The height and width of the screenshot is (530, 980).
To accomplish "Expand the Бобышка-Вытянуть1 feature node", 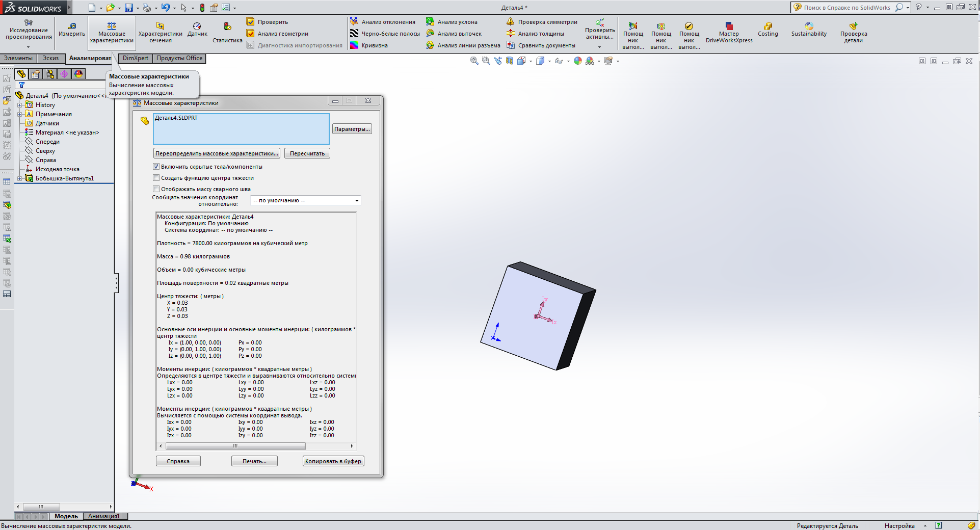I will 20,178.
